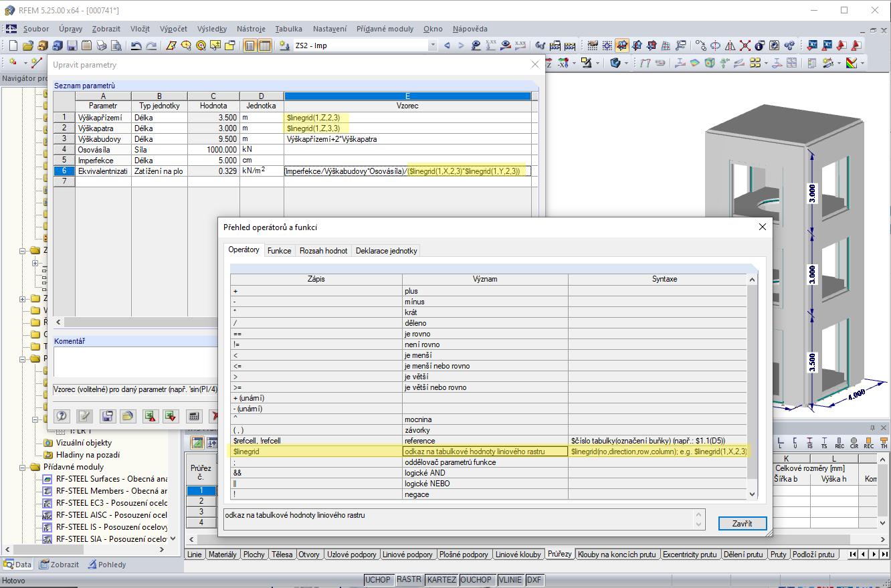Toggle VLINIE guidelines in status bar
This screenshot has width=891, height=588.
click(510, 580)
